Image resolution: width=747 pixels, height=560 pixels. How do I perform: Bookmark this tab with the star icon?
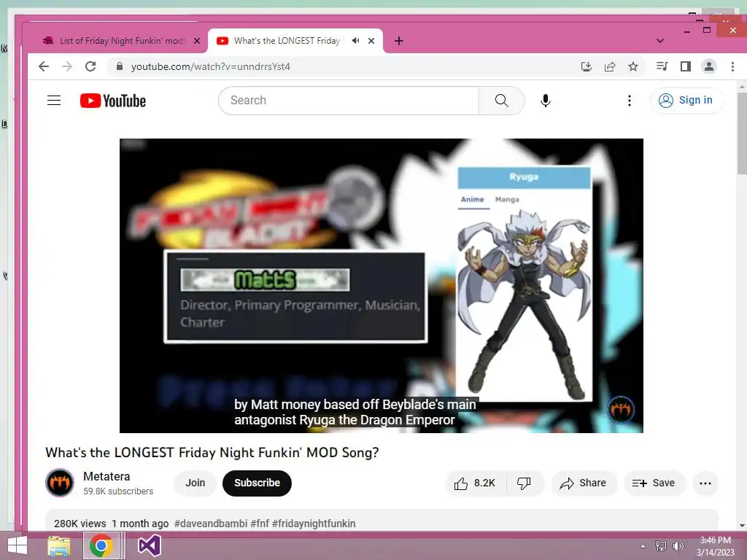[633, 66]
